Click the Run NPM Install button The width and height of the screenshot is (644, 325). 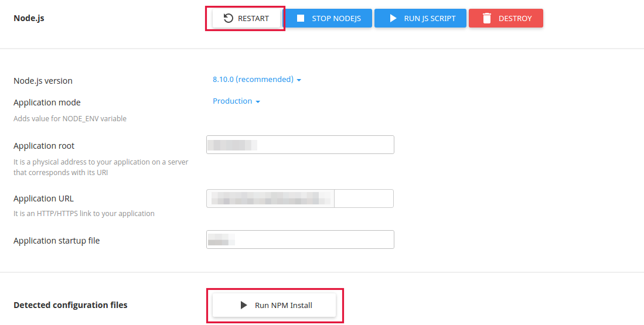coord(274,305)
